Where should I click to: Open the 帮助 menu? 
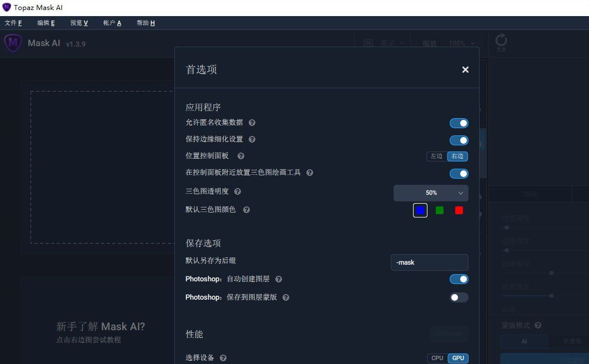[146, 23]
